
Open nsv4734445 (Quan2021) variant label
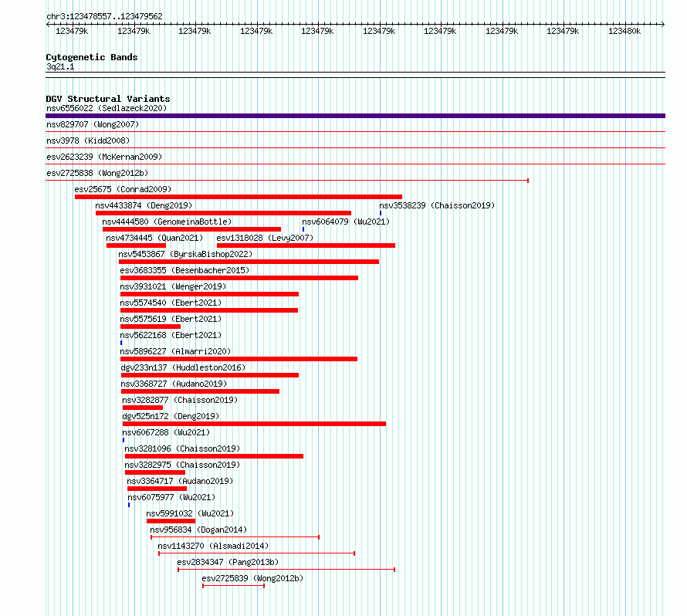154,238
